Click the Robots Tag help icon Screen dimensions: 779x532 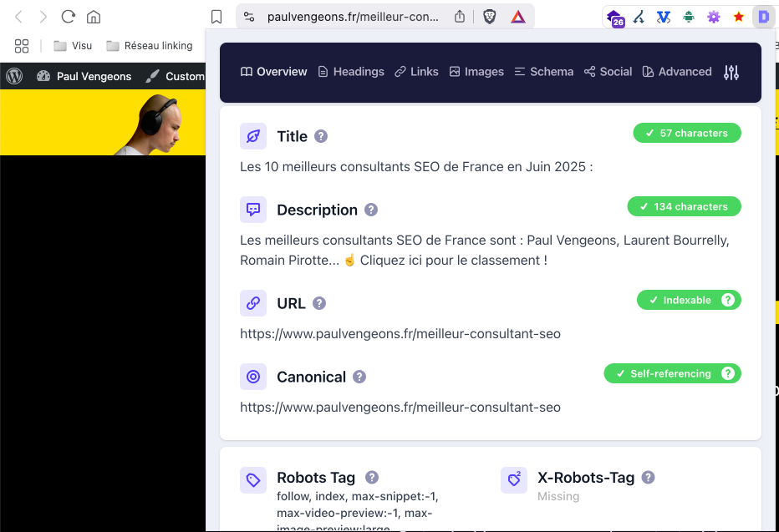point(372,478)
